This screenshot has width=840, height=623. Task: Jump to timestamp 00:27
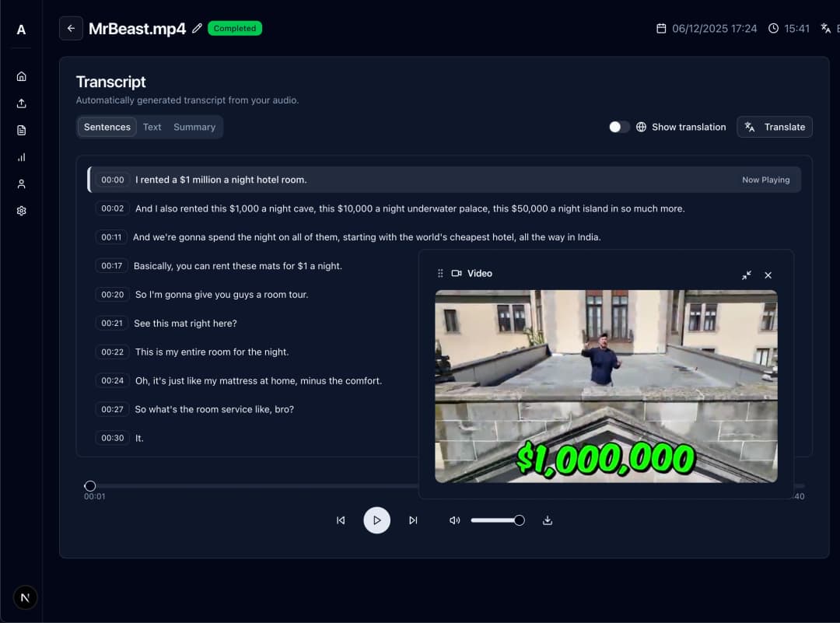(x=113, y=409)
